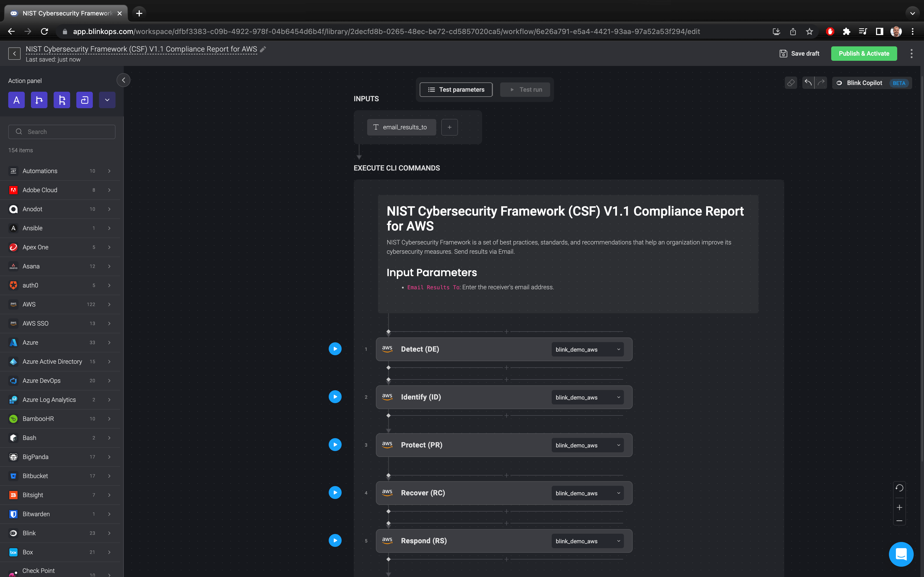Click the undo arrow icon
This screenshot has width=924, height=577.
click(809, 83)
